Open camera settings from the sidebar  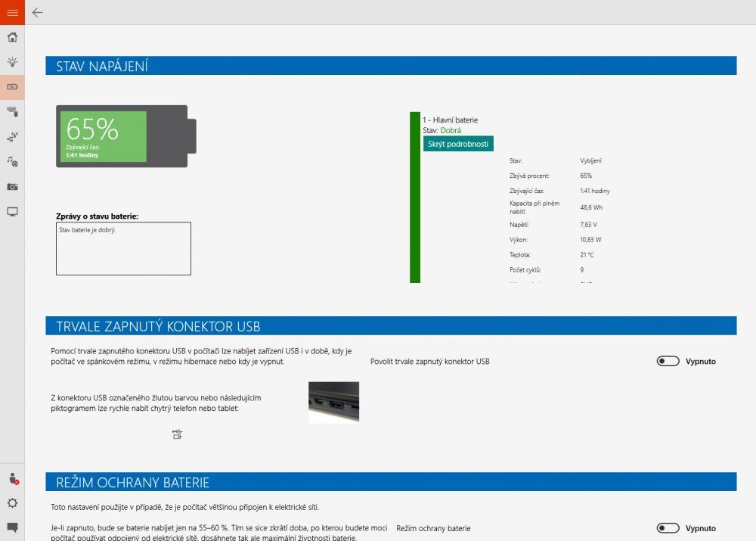12,186
